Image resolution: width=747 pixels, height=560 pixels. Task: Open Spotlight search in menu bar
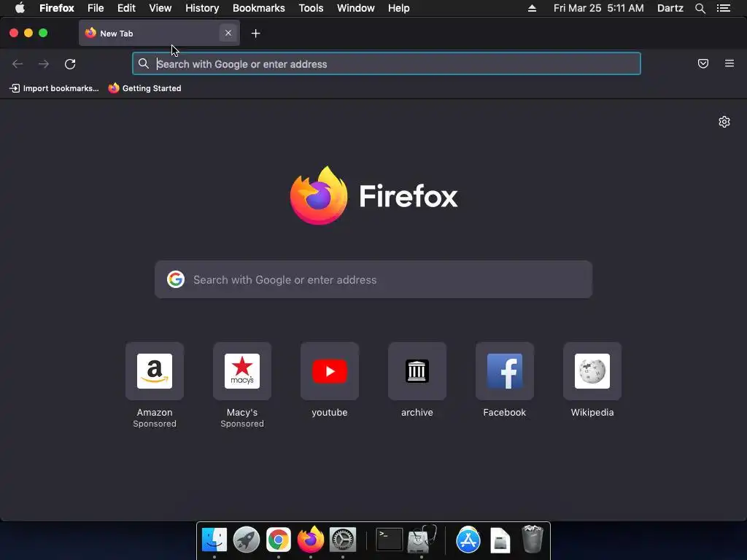coord(700,8)
